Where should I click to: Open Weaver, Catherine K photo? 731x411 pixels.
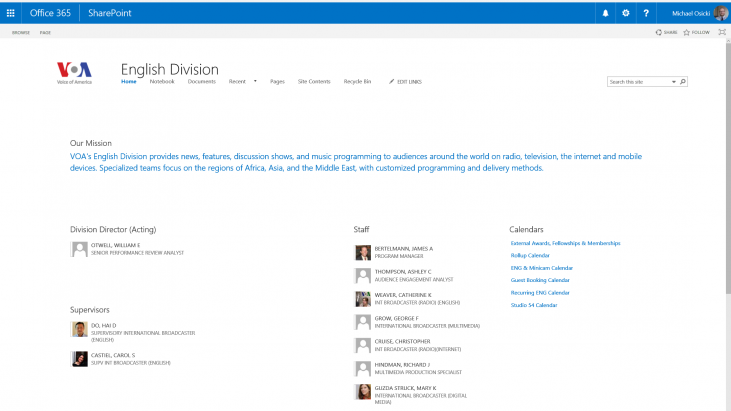click(363, 299)
